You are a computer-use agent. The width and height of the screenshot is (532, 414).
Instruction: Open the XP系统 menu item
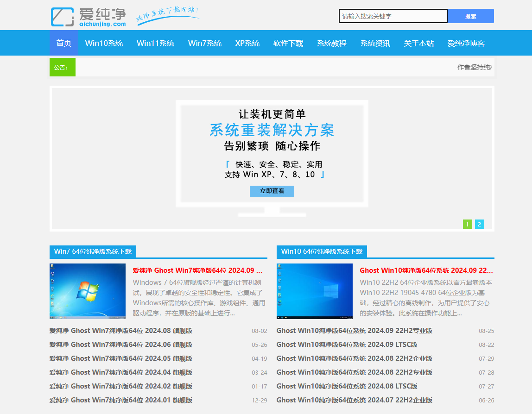(247, 43)
